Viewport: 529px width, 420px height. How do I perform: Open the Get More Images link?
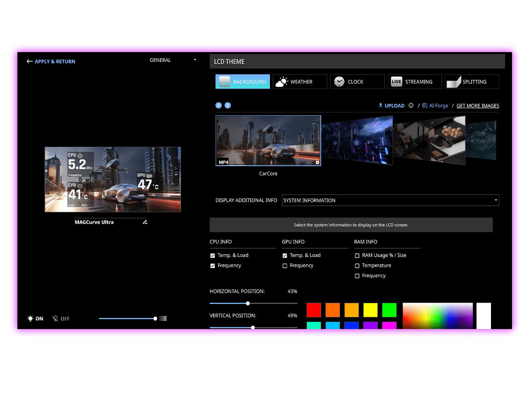click(x=478, y=105)
